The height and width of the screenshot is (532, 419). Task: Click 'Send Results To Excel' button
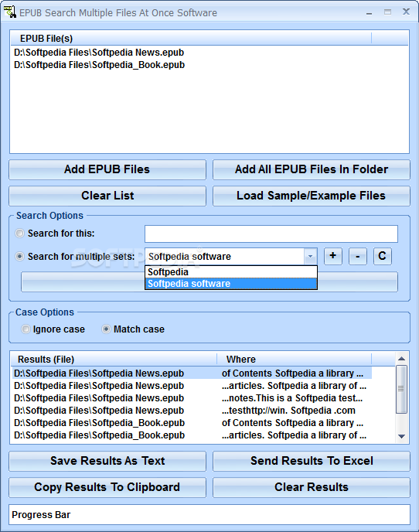tap(312, 461)
